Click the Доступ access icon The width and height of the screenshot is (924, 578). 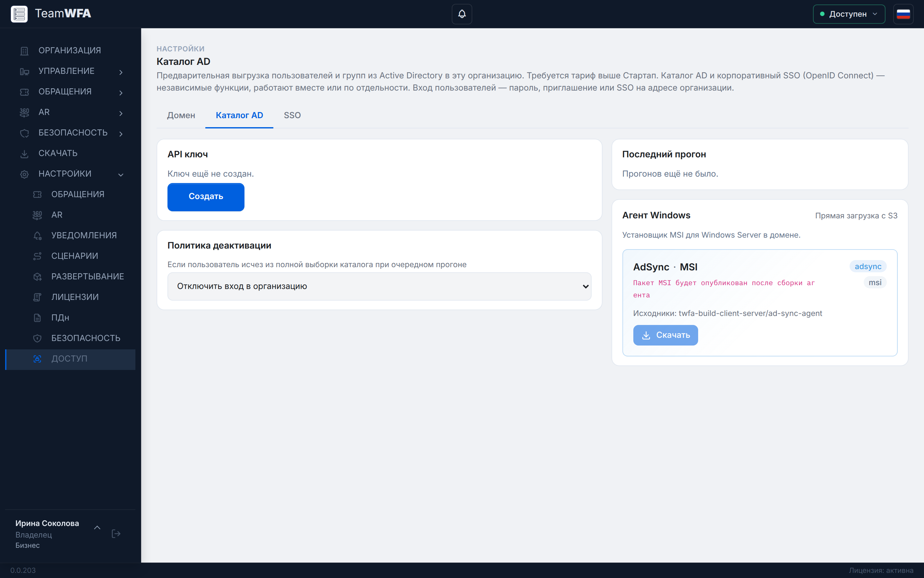(x=38, y=359)
